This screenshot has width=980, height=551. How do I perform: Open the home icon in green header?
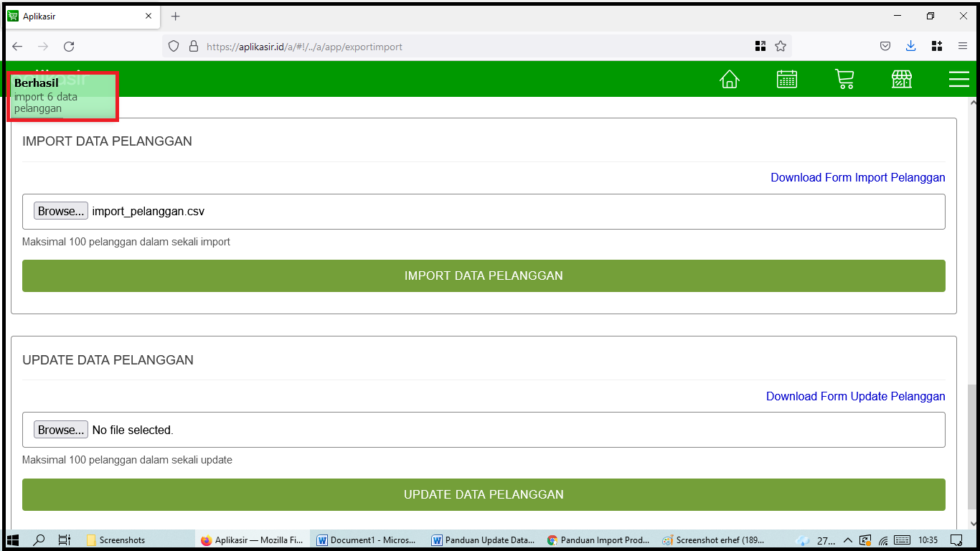point(730,79)
